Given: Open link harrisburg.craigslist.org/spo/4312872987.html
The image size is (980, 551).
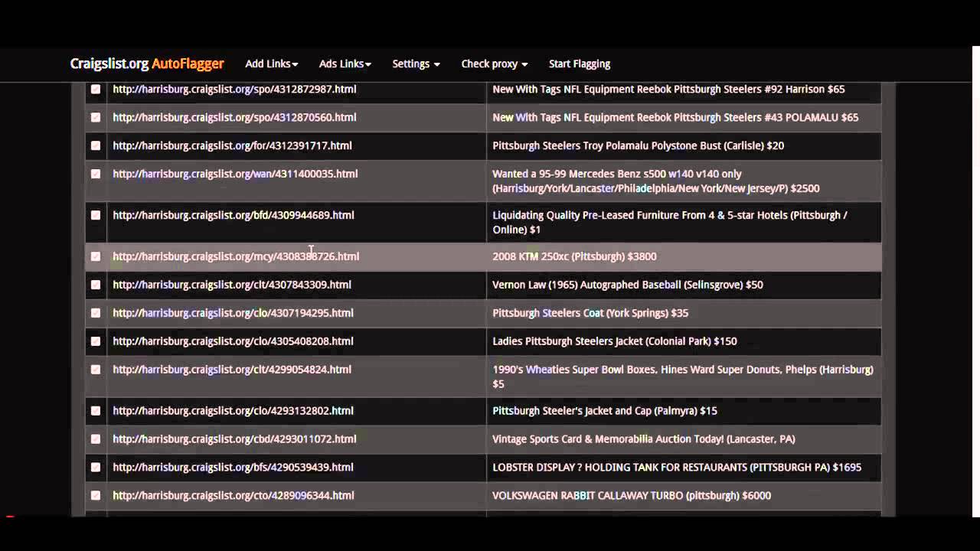Looking at the screenshot, I should [x=234, y=90].
